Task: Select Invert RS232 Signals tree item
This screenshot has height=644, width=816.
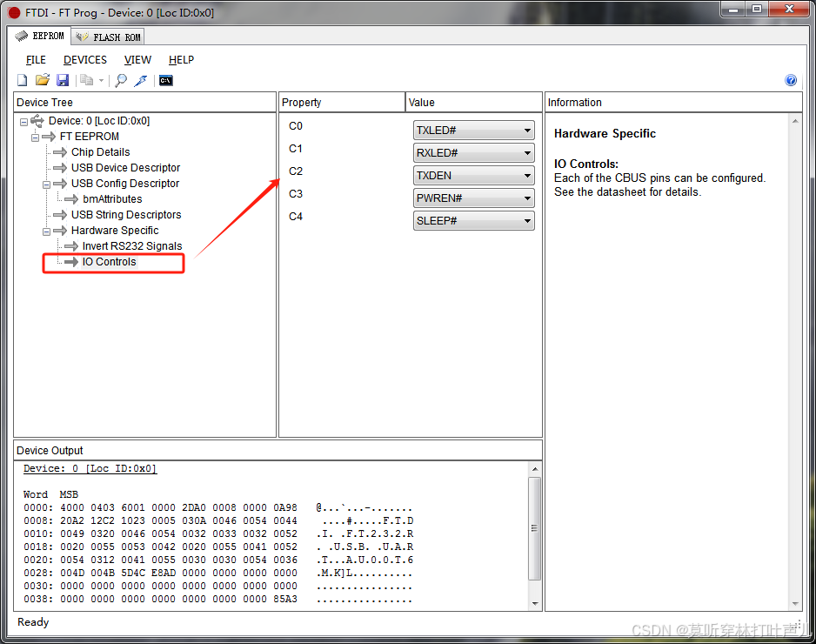Action: (x=131, y=245)
